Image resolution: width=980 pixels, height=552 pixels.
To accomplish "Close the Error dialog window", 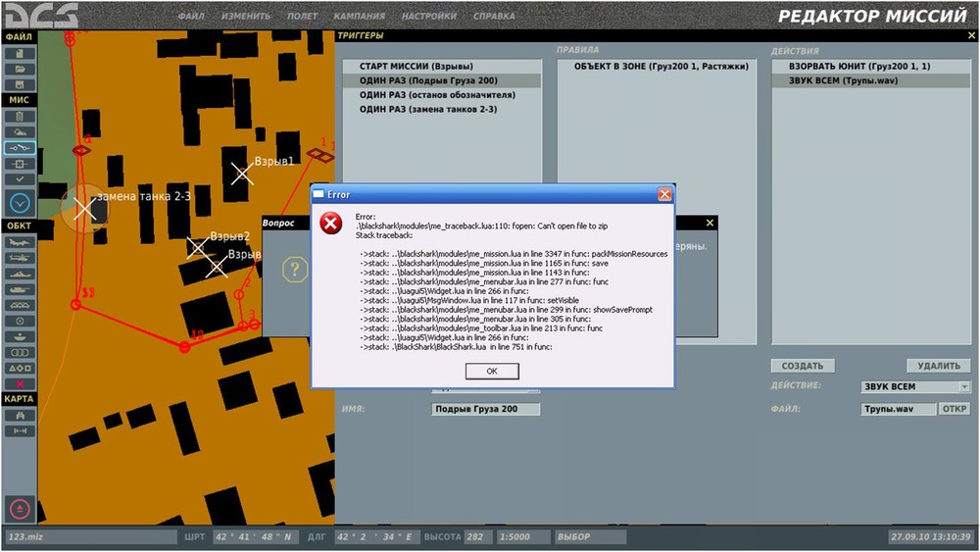I will [664, 194].
